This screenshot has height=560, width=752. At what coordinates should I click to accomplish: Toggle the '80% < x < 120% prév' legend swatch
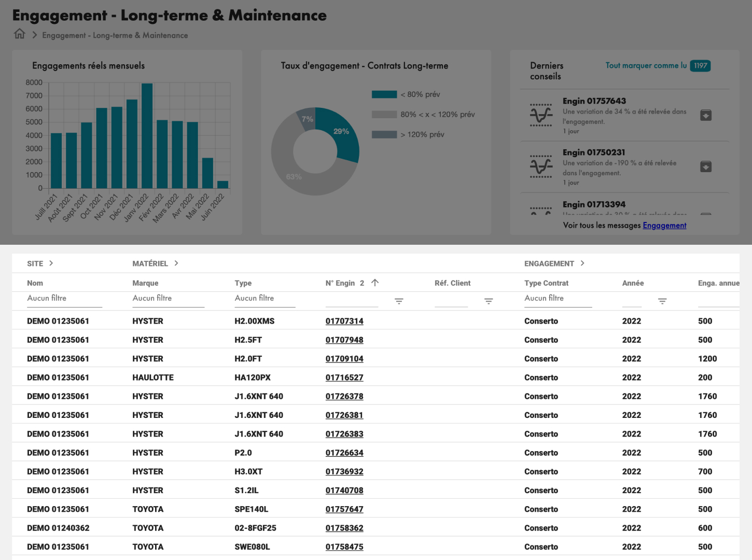[x=384, y=115]
